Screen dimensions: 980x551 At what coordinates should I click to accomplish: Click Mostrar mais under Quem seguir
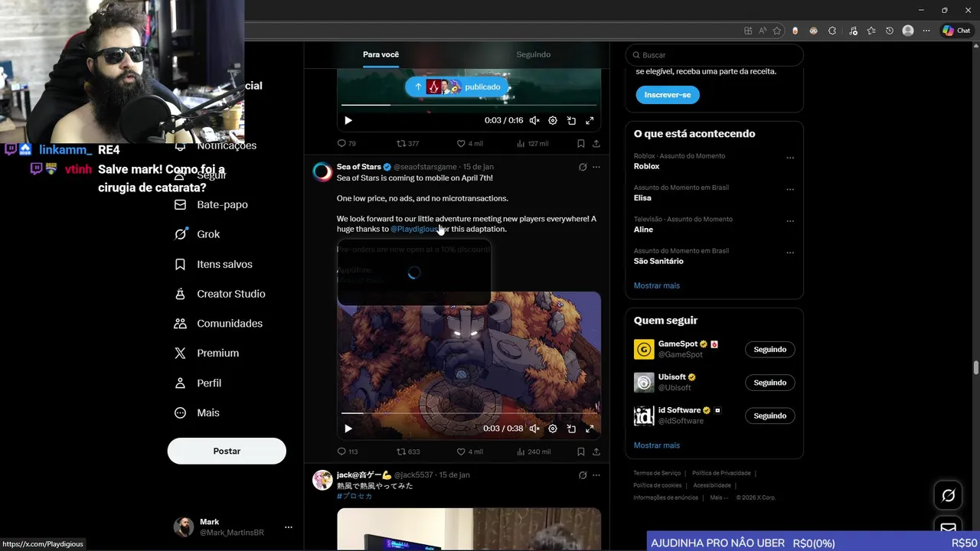pyautogui.click(x=657, y=445)
